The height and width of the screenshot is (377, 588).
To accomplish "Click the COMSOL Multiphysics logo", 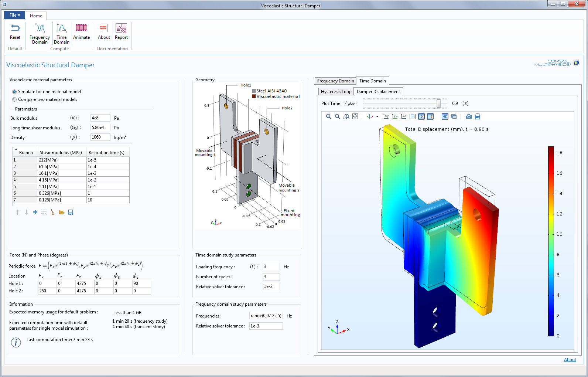I will (x=557, y=63).
